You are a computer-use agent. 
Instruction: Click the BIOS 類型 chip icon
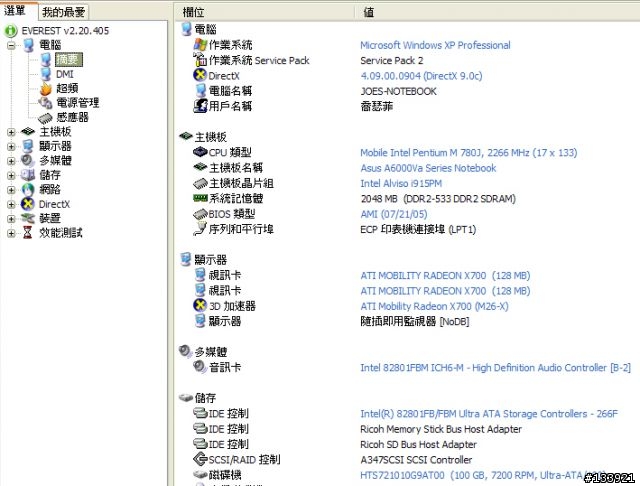[x=200, y=214]
